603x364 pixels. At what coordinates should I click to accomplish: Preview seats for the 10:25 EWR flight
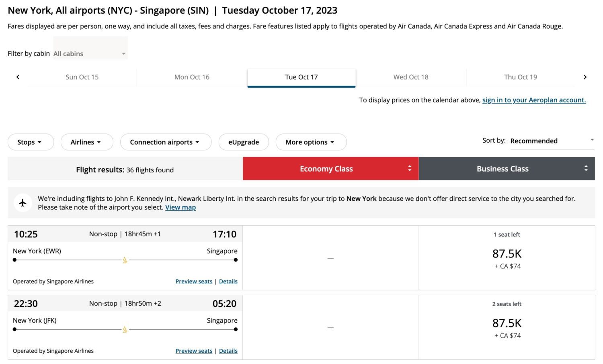coord(194,281)
